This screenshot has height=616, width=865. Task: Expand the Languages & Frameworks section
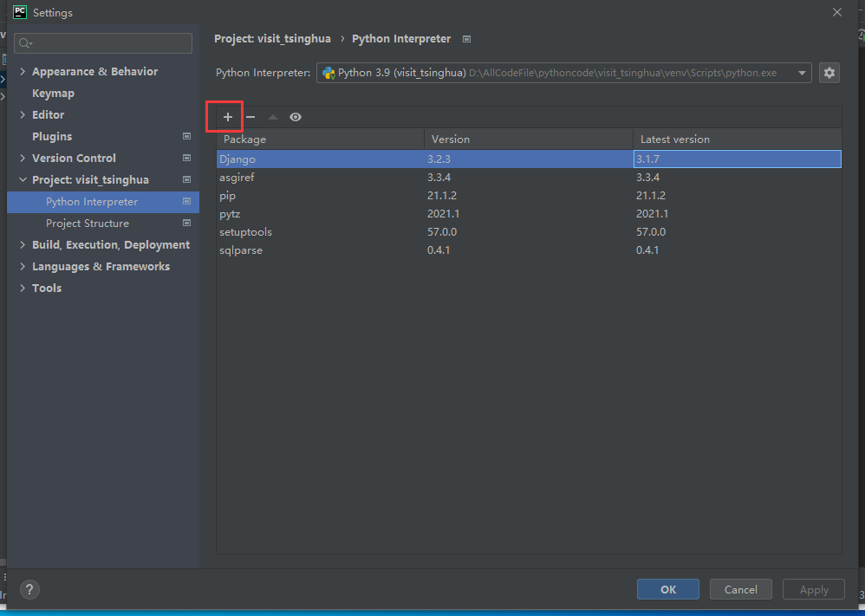tap(23, 266)
